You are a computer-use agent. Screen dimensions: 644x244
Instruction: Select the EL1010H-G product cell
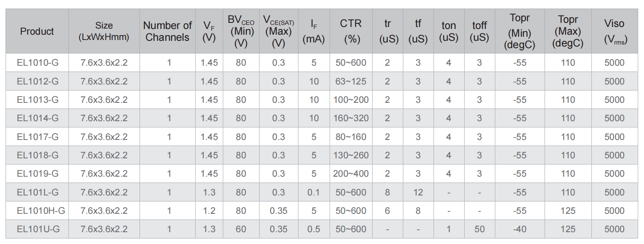[x=37, y=211]
